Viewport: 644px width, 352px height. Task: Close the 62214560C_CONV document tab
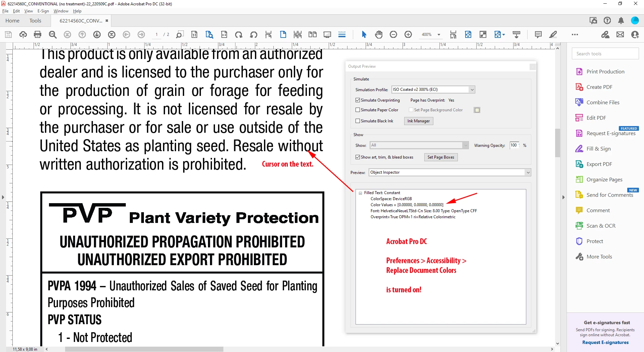[x=107, y=20]
